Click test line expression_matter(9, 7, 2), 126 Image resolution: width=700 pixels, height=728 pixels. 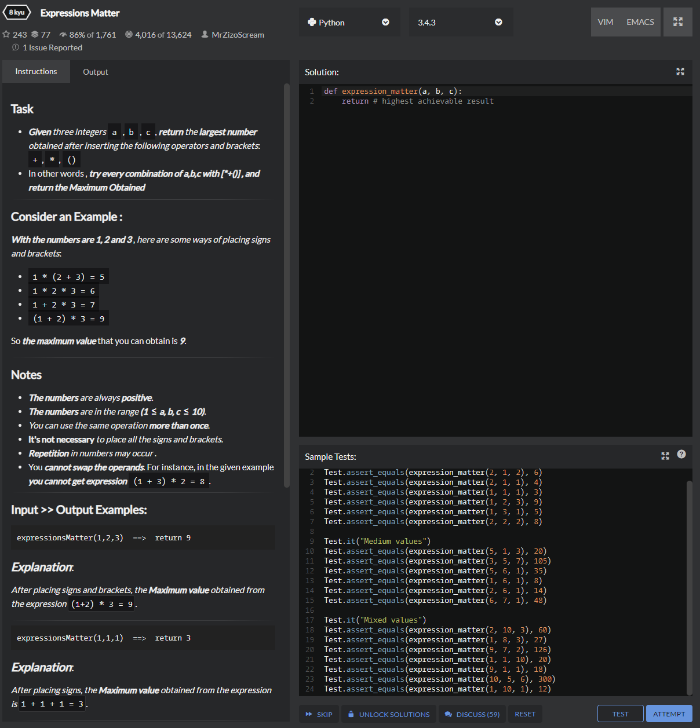pos(437,649)
